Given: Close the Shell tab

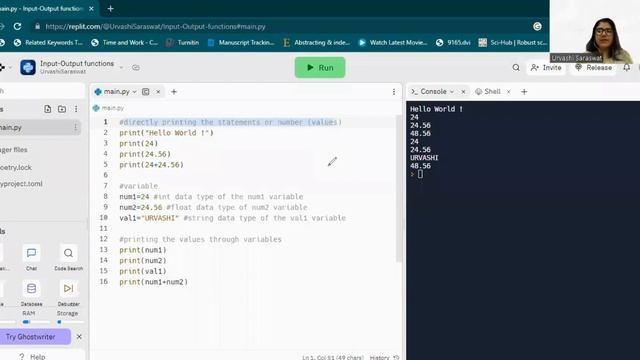Looking at the screenshot, I should pos(509,92).
